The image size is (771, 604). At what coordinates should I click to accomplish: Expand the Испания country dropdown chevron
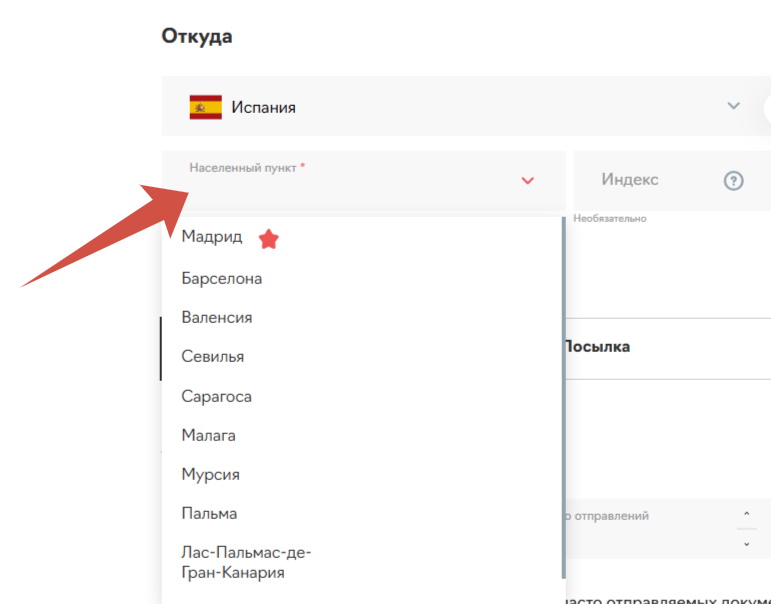(x=733, y=106)
